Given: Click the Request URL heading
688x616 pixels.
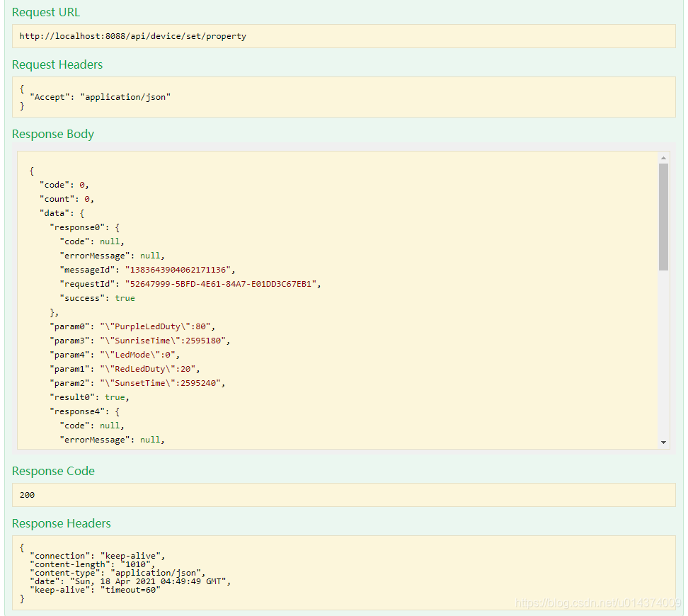Looking at the screenshot, I should 46,12.
